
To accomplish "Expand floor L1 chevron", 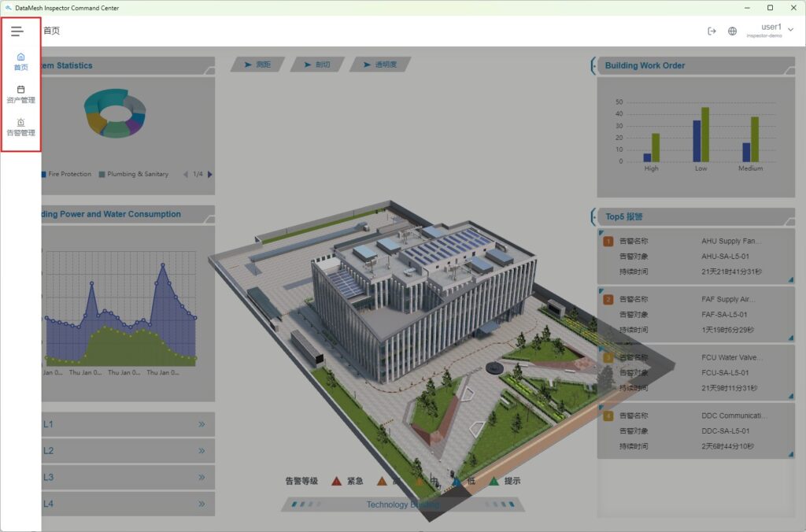I will click(201, 424).
